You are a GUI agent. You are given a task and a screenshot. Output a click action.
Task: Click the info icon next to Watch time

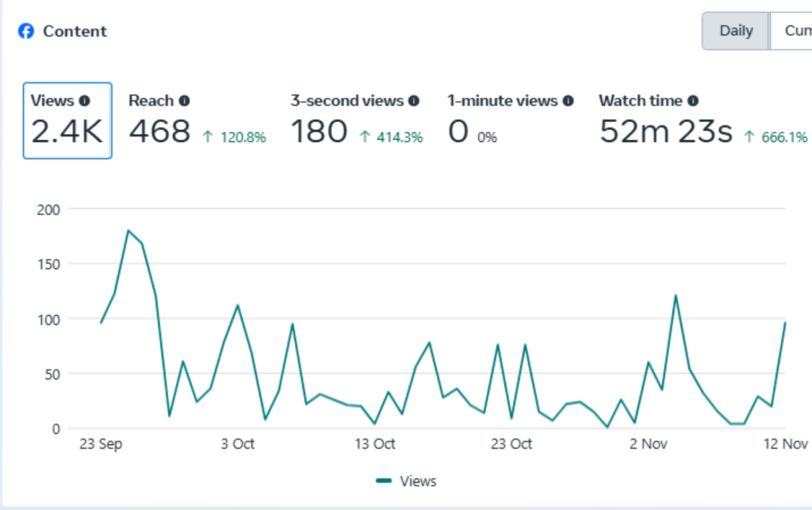(x=693, y=101)
